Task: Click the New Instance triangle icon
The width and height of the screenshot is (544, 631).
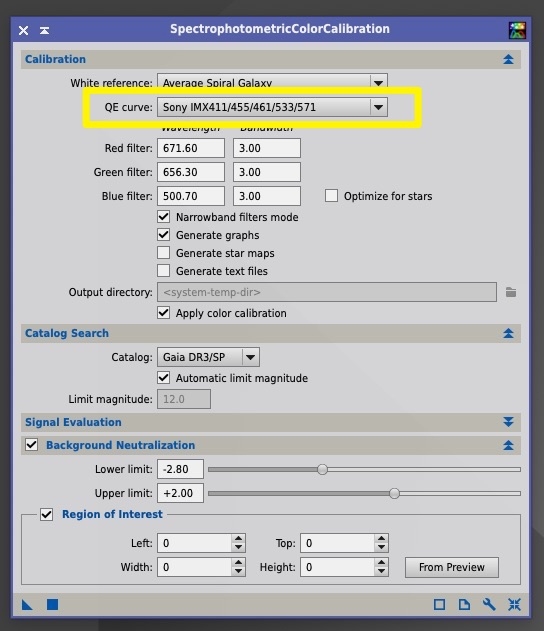Action: pos(27,604)
